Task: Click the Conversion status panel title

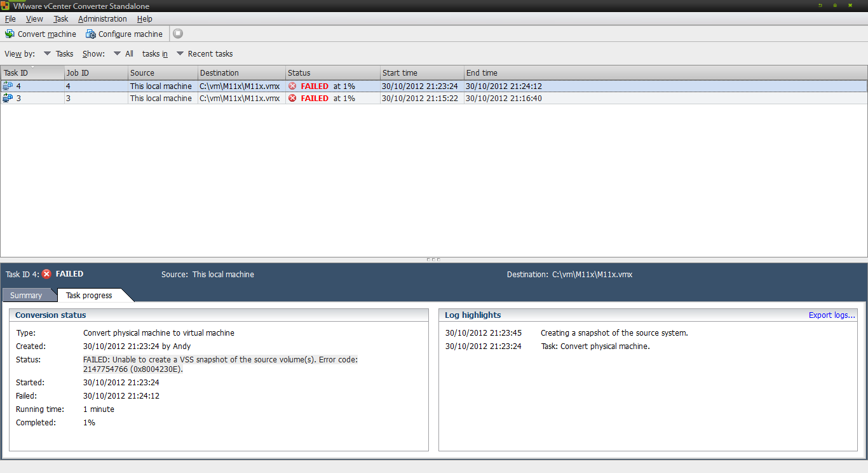Action: click(51, 315)
